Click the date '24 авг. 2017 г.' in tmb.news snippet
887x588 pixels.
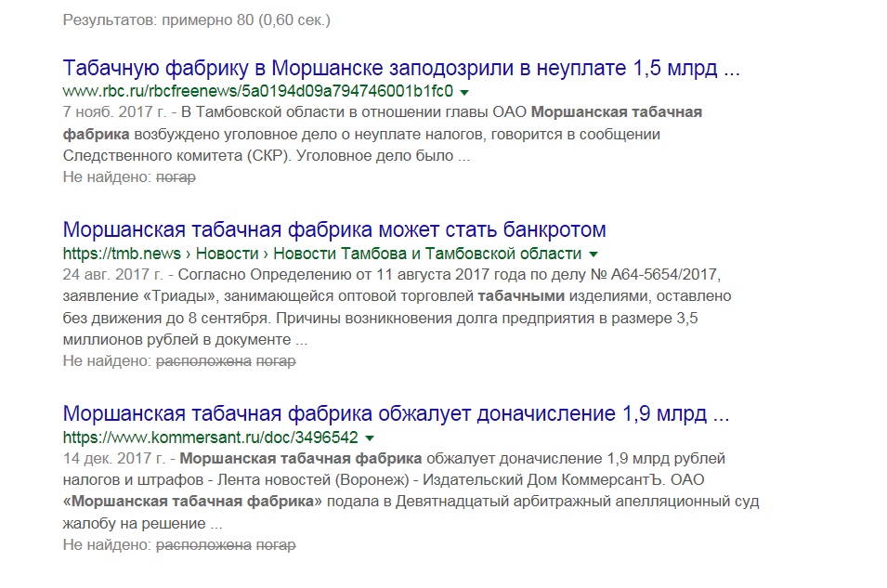point(113,274)
